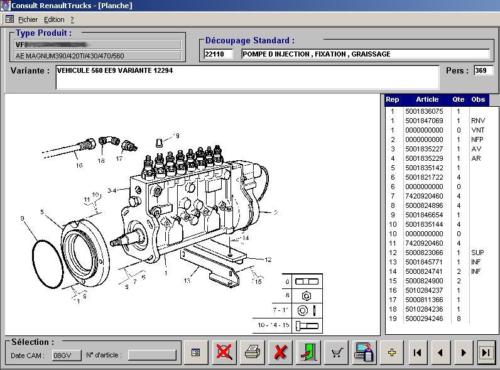This screenshot has width=500, height=370.
Task: Click callout number 13 on the bracket
Action: click(x=187, y=280)
